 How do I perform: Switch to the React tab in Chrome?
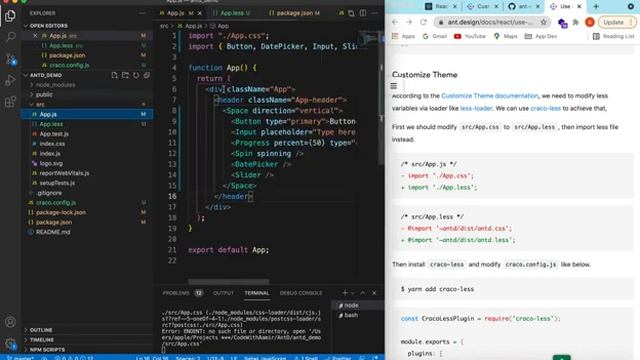(x=441, y=6)
